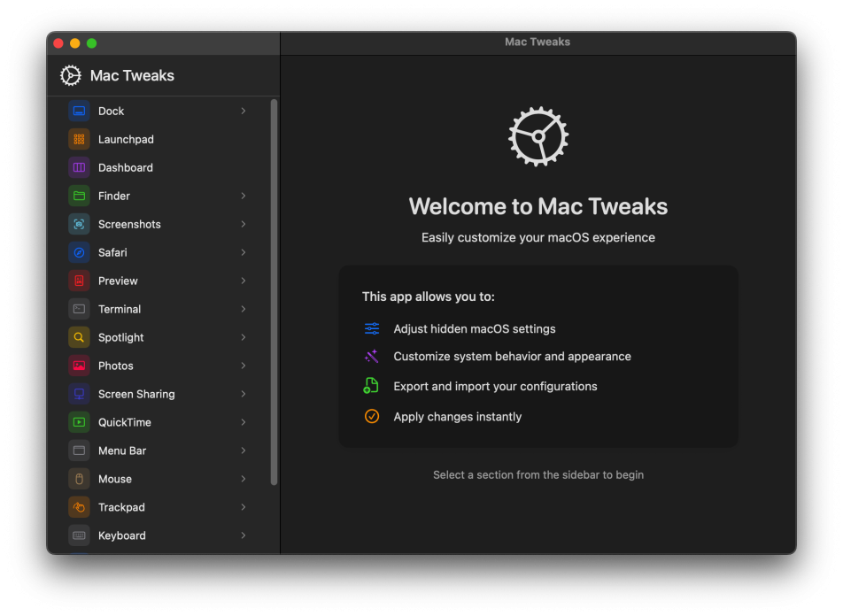Click the green export document icon
This screenshot has height=616, width=843.
click(x=371, y=386)
